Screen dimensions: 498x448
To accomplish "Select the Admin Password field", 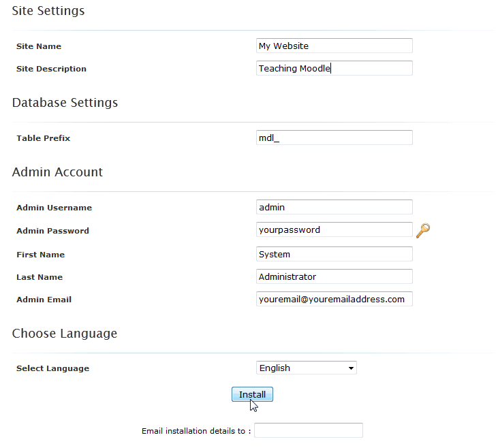I will [x=334, y=230].
